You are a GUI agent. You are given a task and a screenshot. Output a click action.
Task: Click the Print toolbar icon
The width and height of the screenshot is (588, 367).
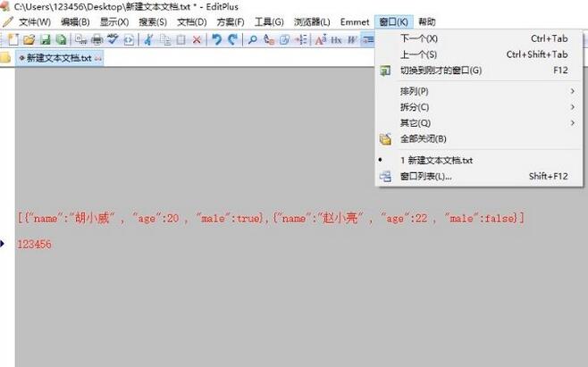(97, 39)
